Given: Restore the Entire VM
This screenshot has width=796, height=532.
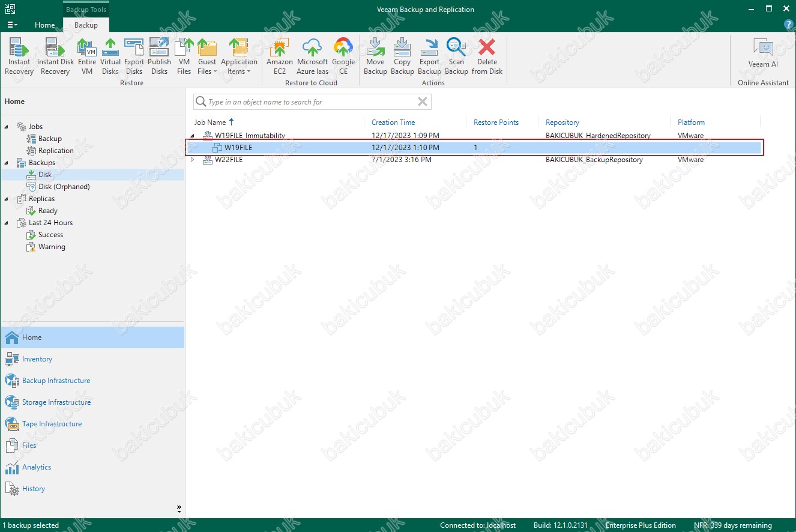Looking at the screenshot, I should (87, 56).
